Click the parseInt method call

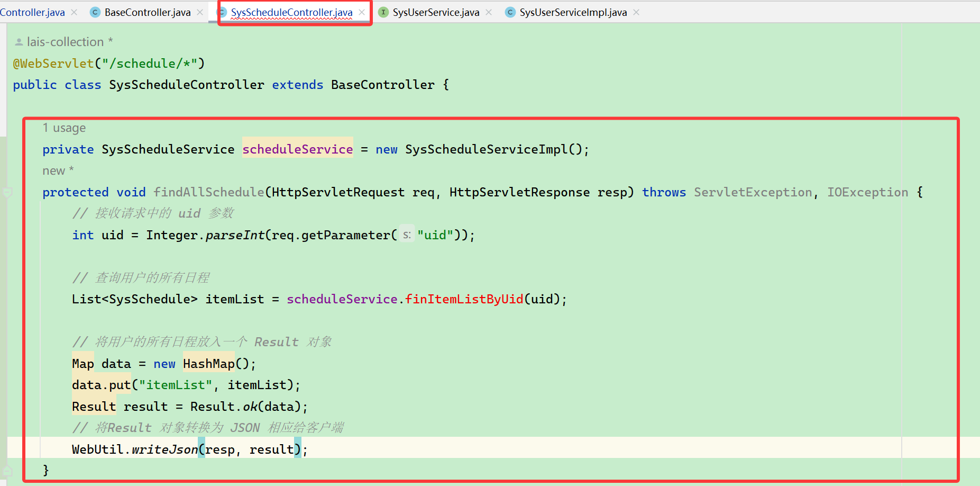(x=235, y=235)
